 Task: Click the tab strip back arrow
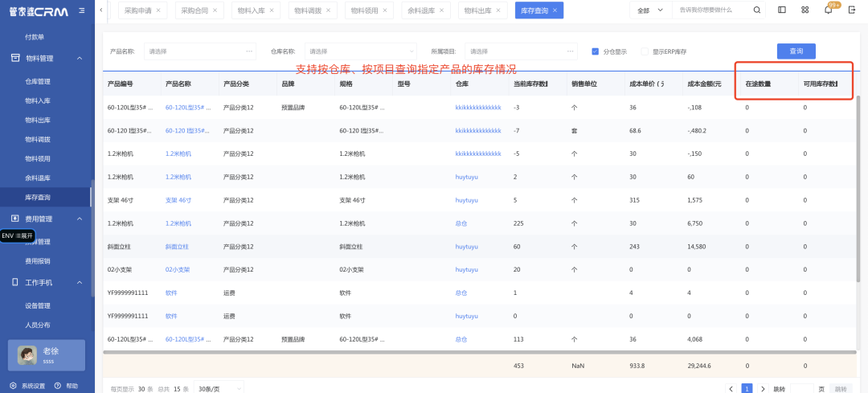click(100, 10)
